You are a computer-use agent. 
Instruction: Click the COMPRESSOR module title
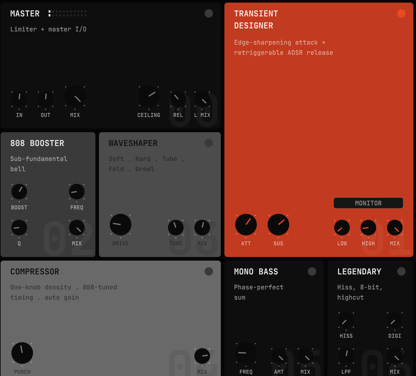[x=35, y=271]
